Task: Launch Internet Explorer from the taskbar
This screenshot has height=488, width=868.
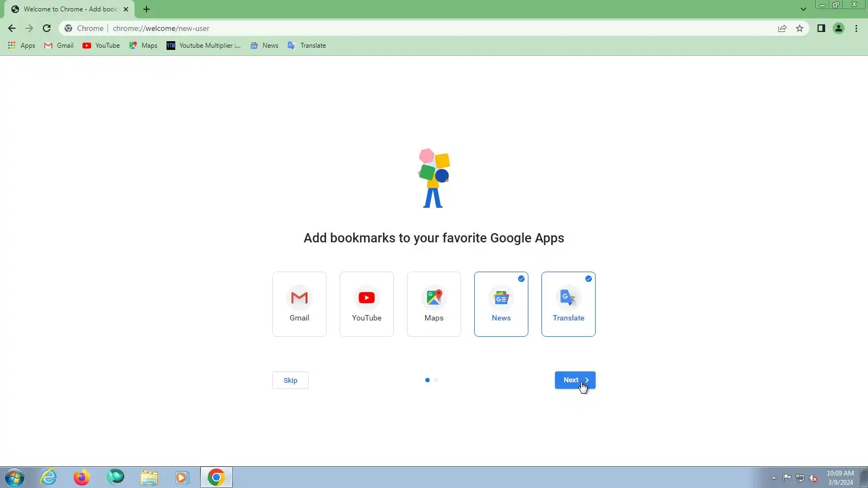Action: (x=49, y=477)
